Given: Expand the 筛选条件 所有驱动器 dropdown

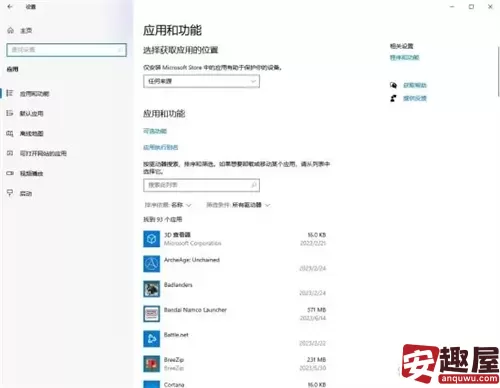Looking at the screenshot, I should 238,205.
